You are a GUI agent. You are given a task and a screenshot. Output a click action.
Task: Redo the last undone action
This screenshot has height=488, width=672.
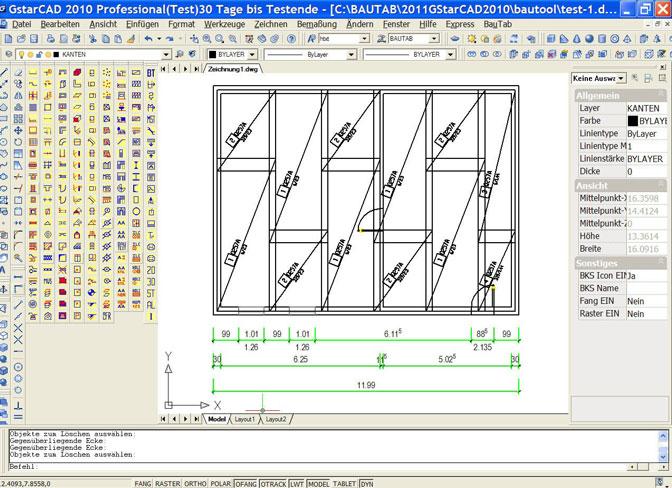170,39
